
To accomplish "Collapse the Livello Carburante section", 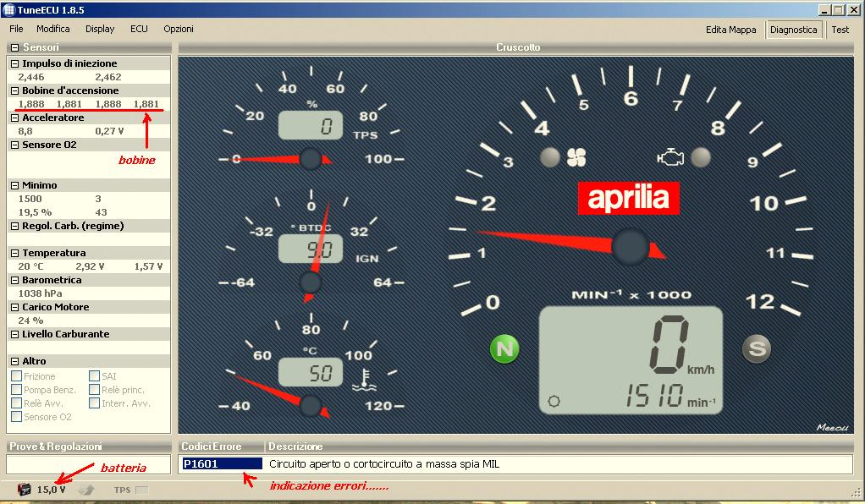I will (15, 334).
